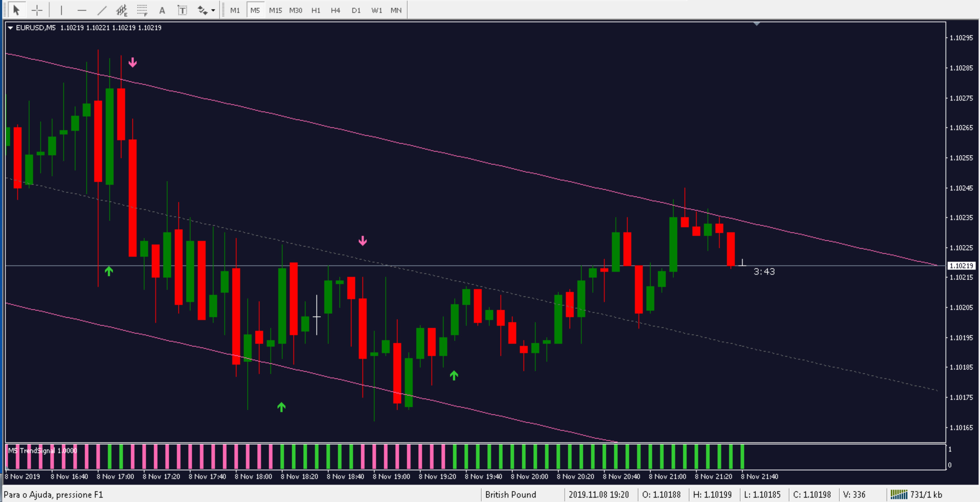Viewport: 980px width, 502px height.
Task: Pick the equidistant channel tool
Action: pos(122,10)
